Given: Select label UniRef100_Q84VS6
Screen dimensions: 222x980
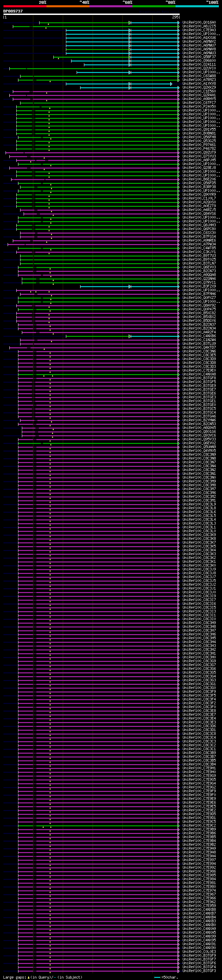Looking at the screenshot, I should [199, 214].
